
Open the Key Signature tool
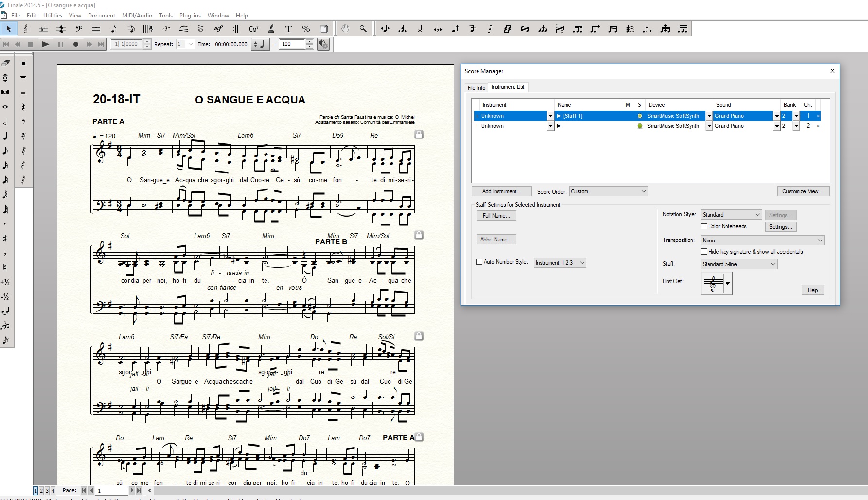tap(43, 29)
